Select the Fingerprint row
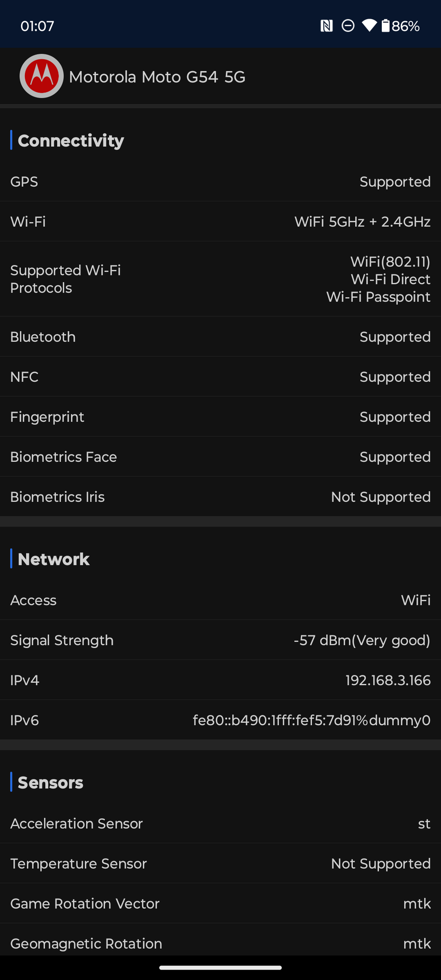Image resolution: width=441 pixels, height=980 pixels. coord(220,417)
